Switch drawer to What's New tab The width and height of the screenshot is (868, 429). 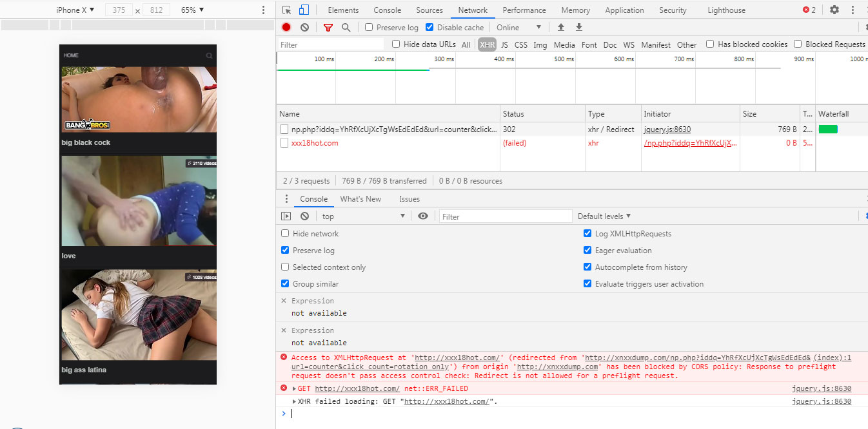(360, 198)
